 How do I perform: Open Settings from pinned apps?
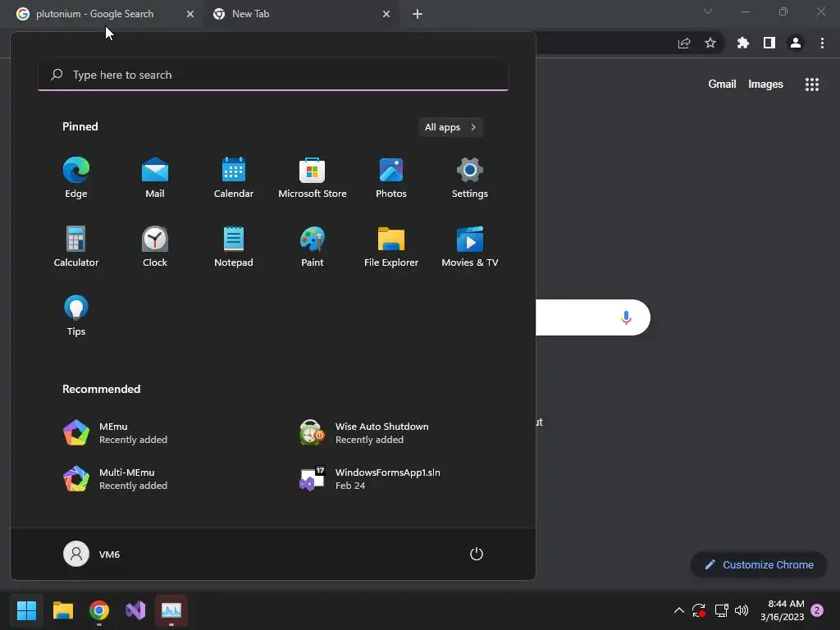470,178
